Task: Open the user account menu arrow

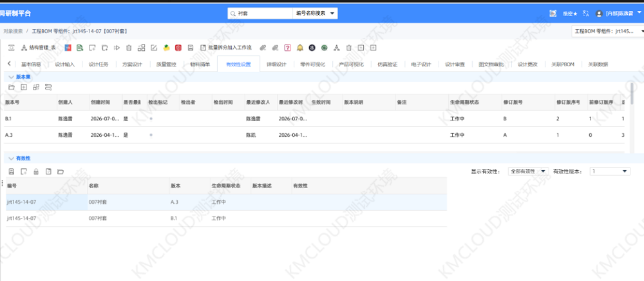Action: coord(639,13)
